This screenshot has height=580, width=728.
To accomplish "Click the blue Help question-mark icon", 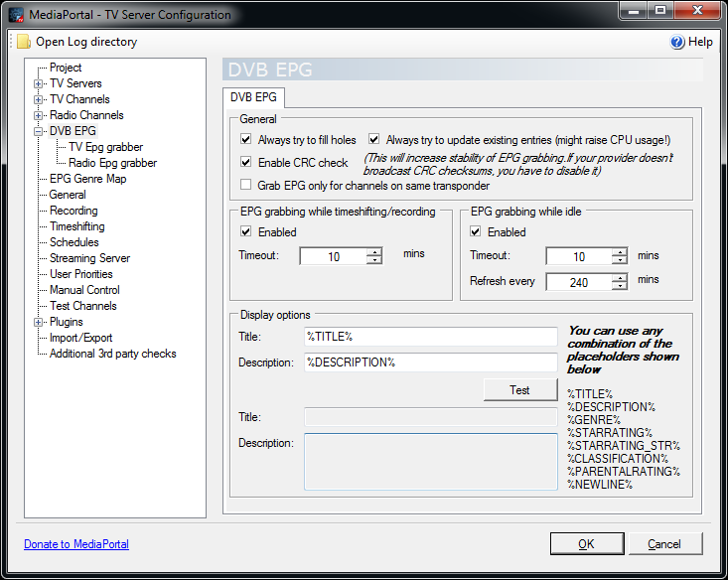I will point(677,42).
